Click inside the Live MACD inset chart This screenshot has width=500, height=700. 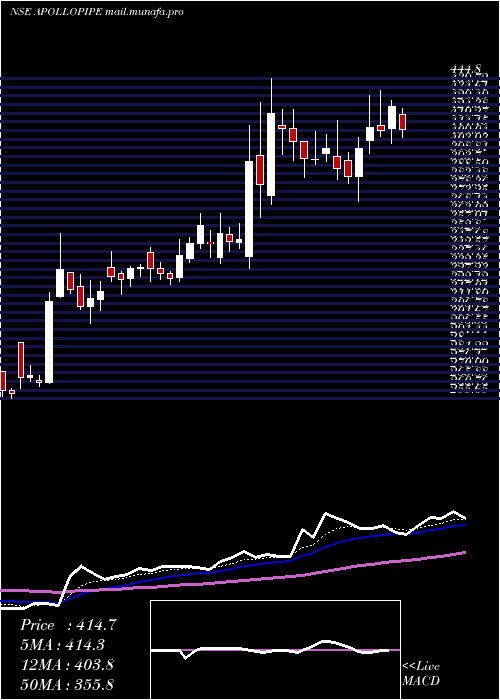click(275, 650)
